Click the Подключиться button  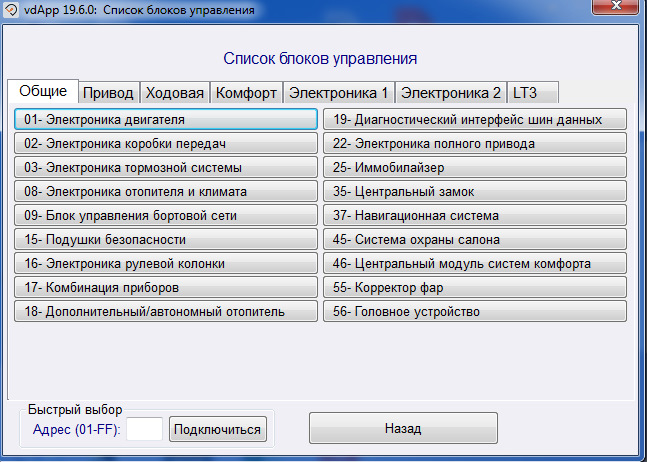[218, 429]
